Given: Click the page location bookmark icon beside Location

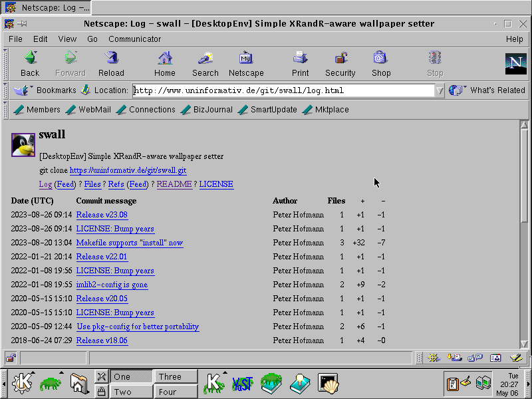Looking at the screenshot, I should point(85,90).
